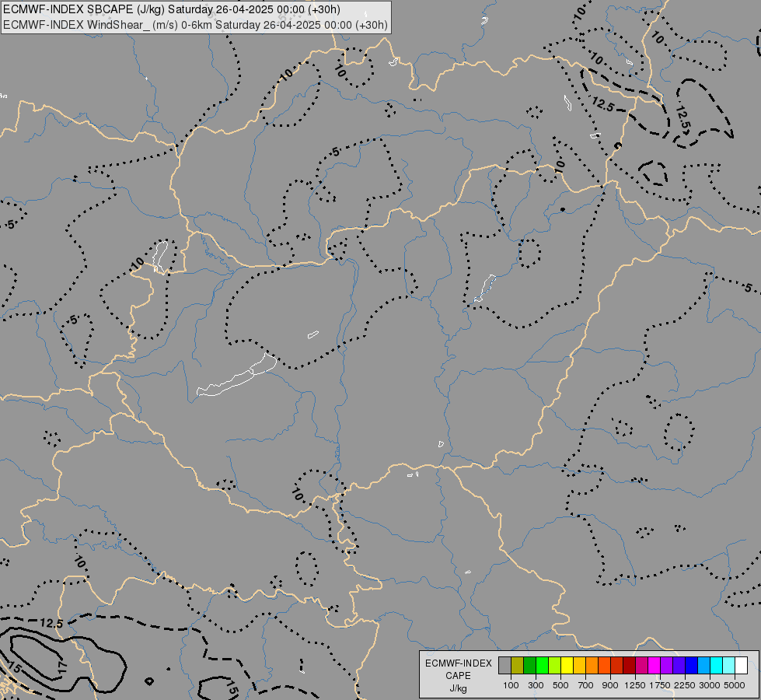This screenshot has width=761, height=700.
Task: Choose the yellow-green legend swatch
Action: pyautogui.click(x=555, y=665)
